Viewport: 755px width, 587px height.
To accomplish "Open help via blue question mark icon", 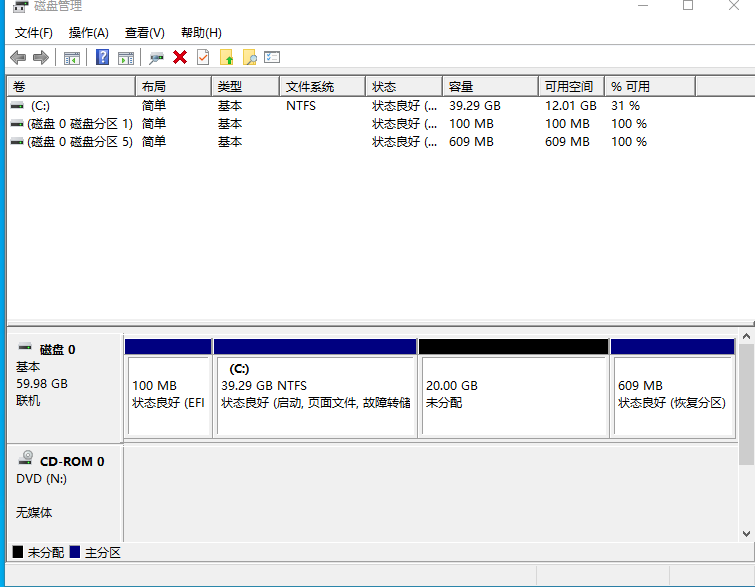I will pyautogui.click(x=102, y=58).
